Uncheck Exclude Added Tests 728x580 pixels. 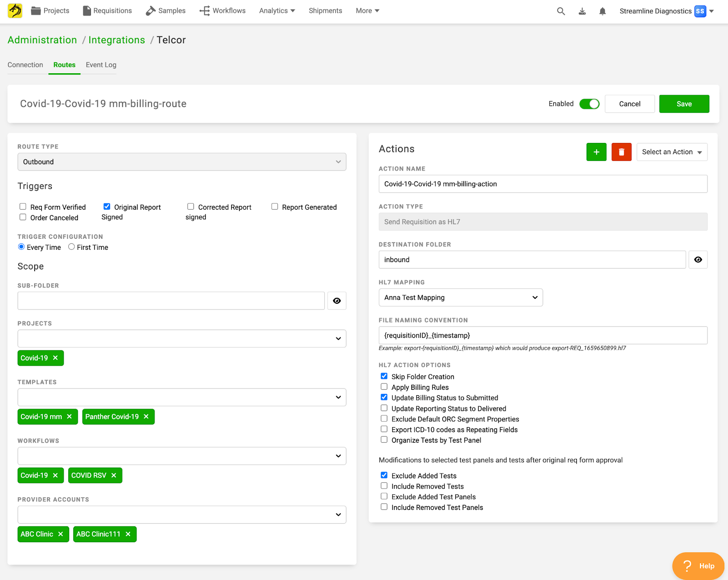pyautogui.click(x=384, y=475)
